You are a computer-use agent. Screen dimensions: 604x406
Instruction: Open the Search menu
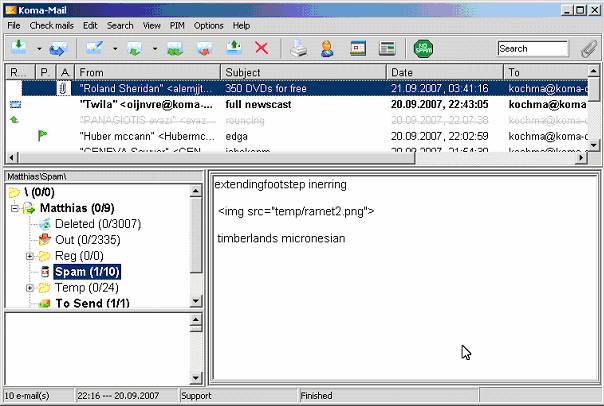pyautogui.click(x=120, y=26)
